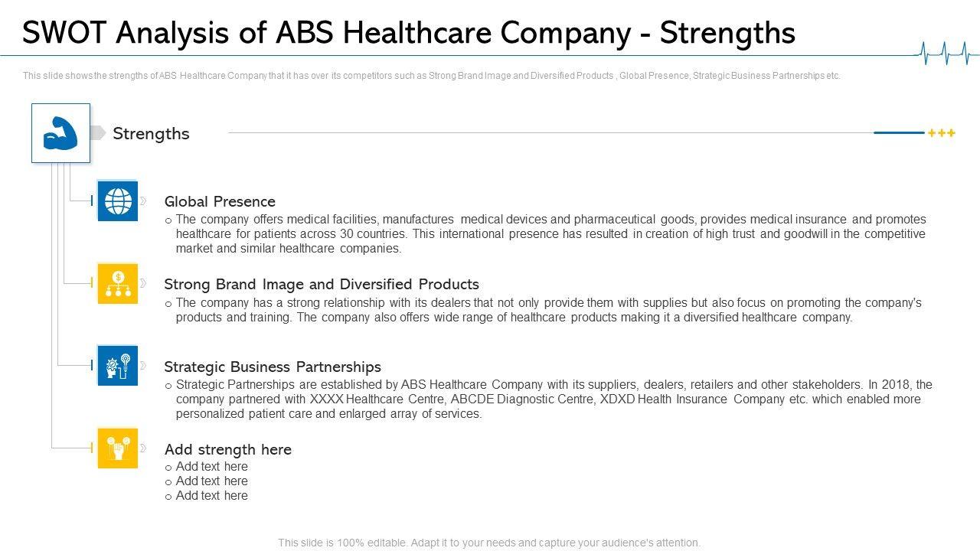The image size is (980, 551).
Task: Click the three yellow plus signs
Action: pos(941,133)
